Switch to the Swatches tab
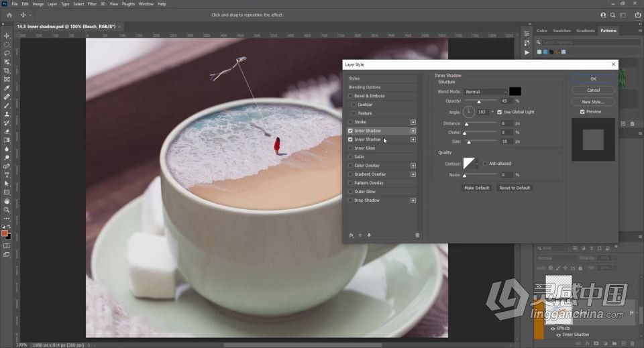644x348 pixels. coord(561,31)
